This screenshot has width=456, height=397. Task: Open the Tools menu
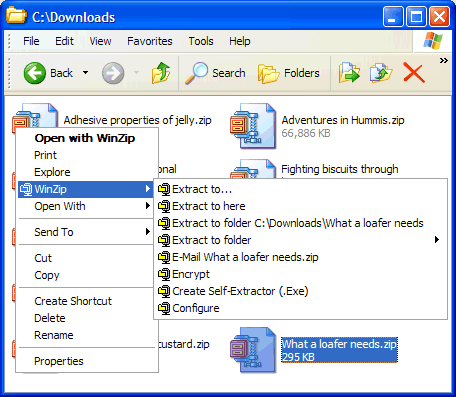click(201, 41)
